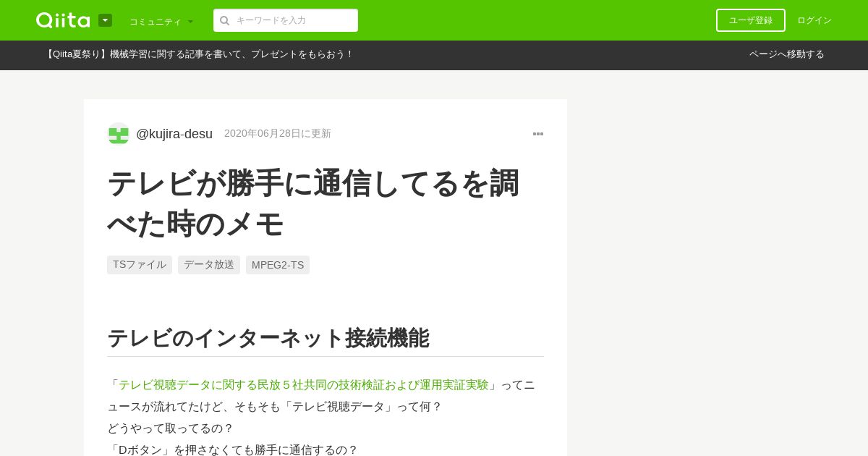Open the article three-dots options menu
Viewport: 868px width, 456px height.
coord(538,134)
